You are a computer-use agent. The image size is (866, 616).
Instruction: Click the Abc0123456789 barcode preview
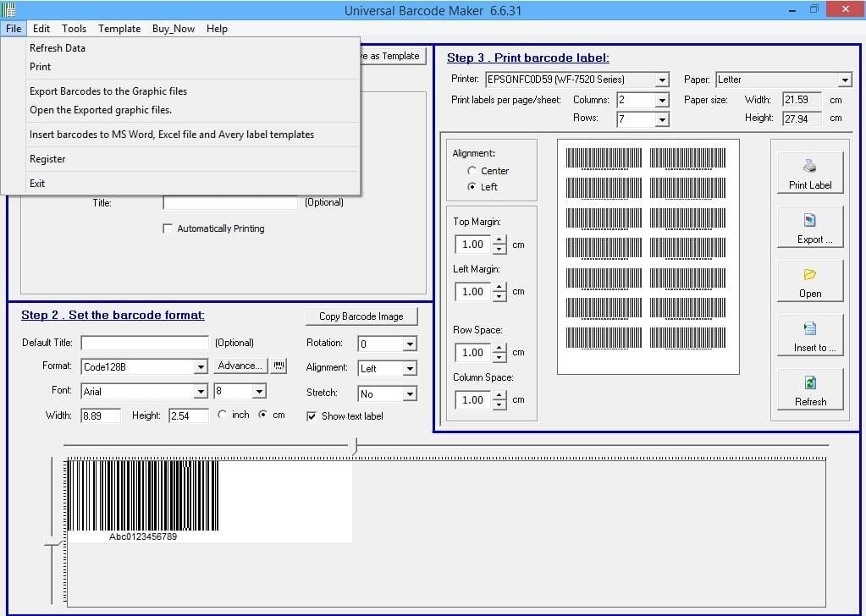[209, 500]
